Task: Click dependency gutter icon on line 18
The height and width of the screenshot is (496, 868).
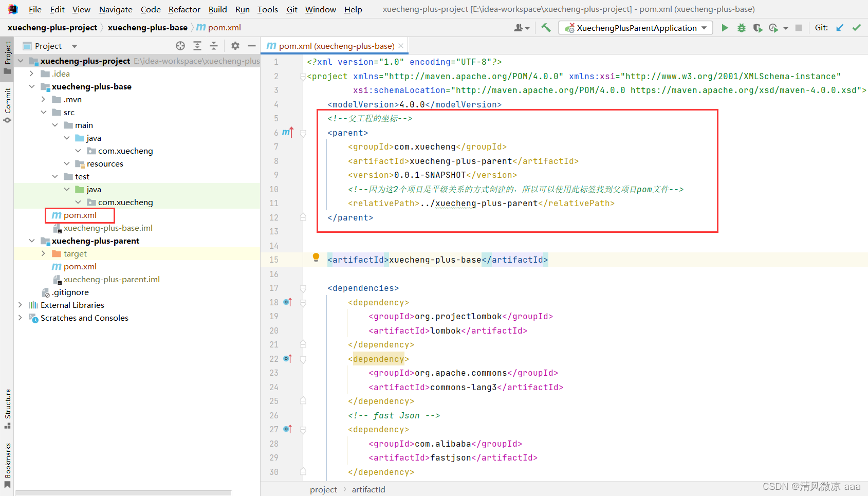Action: pos(288,302)
